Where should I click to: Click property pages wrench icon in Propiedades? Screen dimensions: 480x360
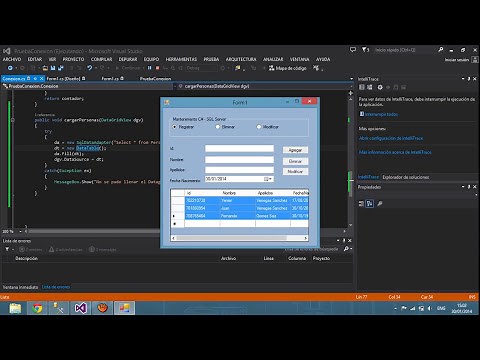point(380,203)
